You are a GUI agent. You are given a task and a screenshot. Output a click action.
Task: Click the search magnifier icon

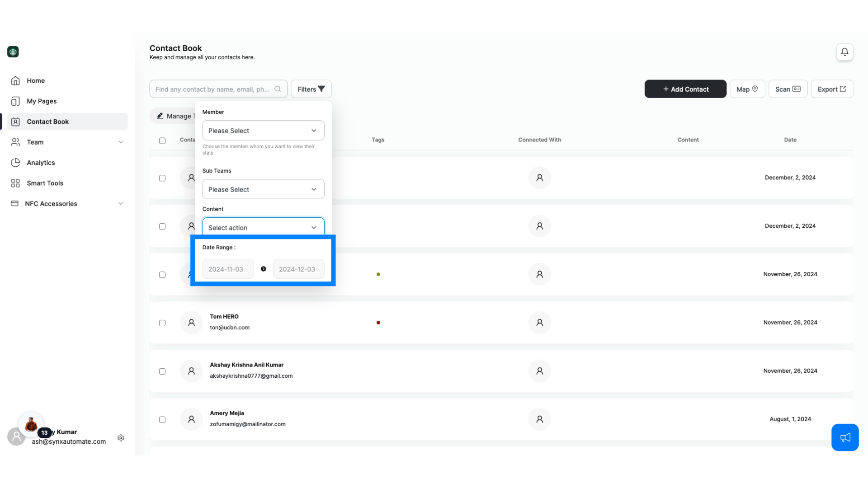coord(278,89)
